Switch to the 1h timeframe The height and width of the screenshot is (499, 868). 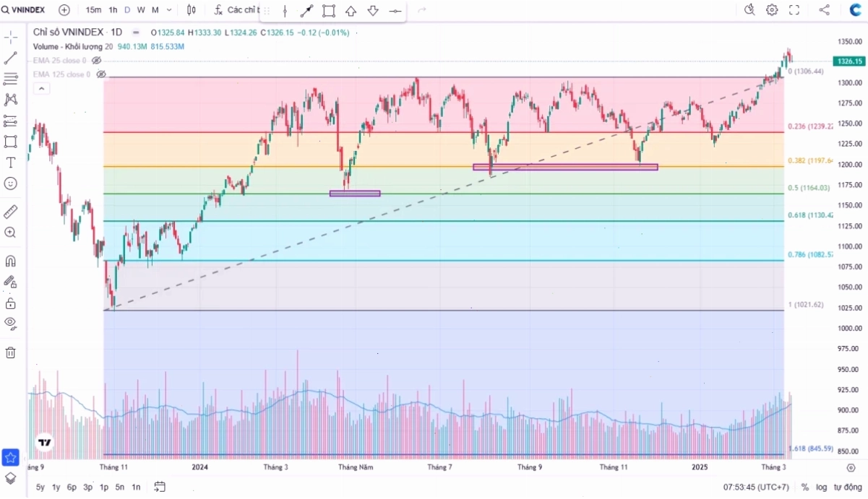click(113, 10)
